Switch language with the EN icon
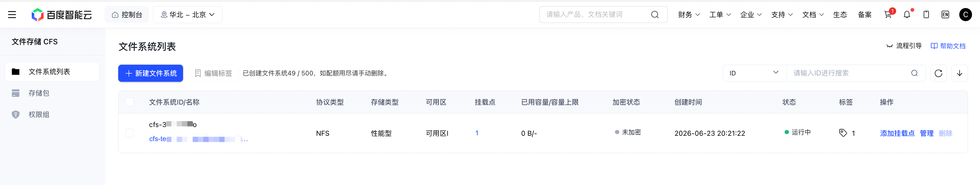This screenshot has height=185, width=980. point(945,14)
